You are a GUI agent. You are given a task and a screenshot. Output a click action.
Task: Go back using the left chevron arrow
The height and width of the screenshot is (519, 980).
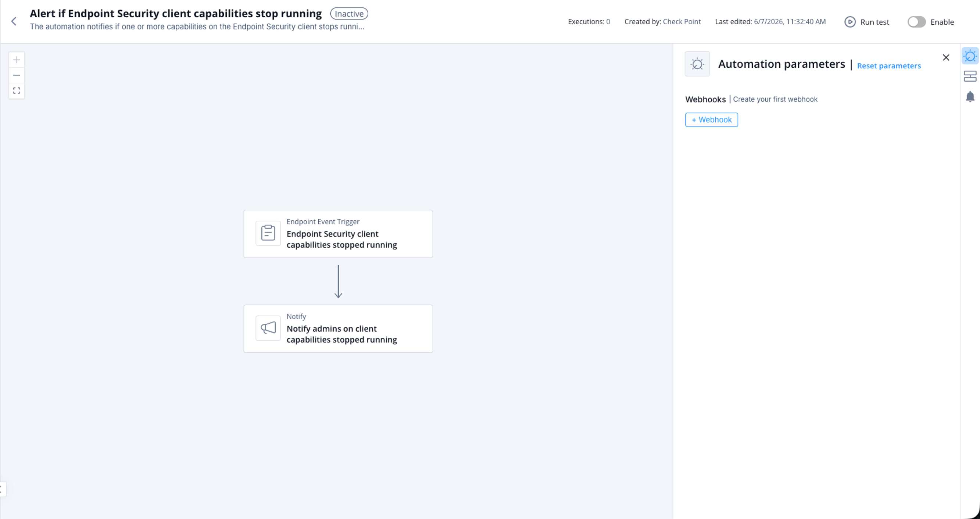point(14,21)
